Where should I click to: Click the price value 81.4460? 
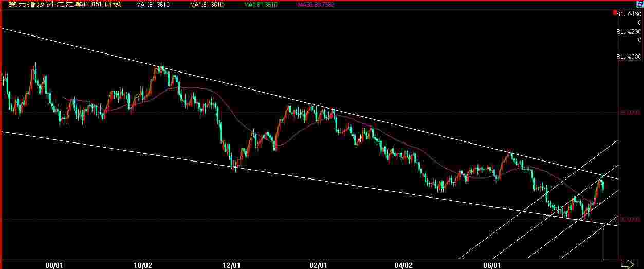point(628,14)
